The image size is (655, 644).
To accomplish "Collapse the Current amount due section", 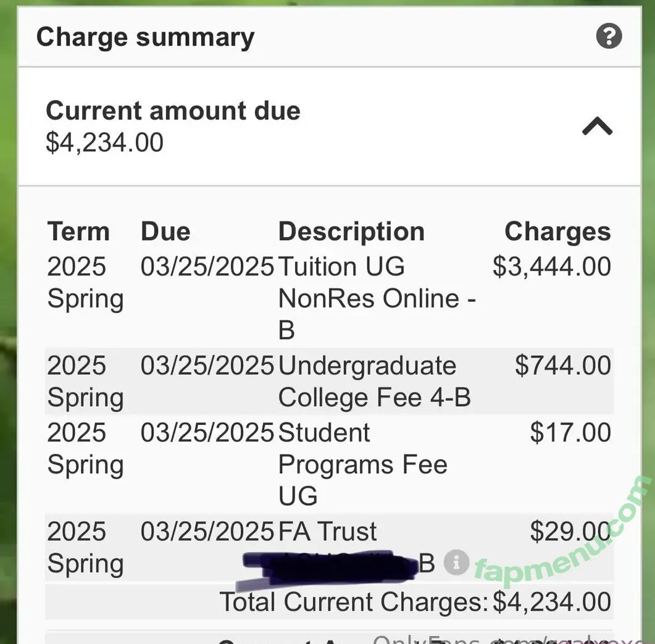I will (x=598, y=126).
